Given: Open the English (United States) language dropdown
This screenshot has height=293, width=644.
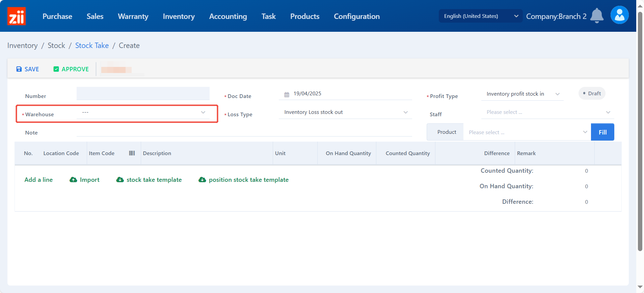Looking at the screenshot, I should coord(481,16).
